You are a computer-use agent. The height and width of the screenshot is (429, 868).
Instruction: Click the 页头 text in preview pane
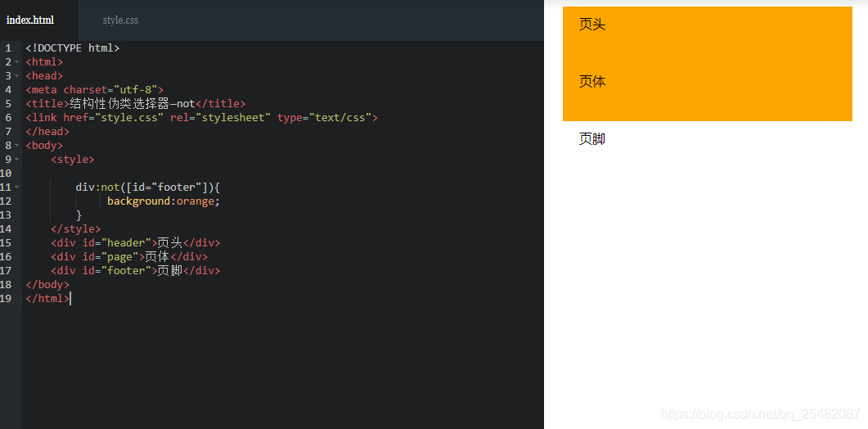pyautogui.click(x=592, y=25)
